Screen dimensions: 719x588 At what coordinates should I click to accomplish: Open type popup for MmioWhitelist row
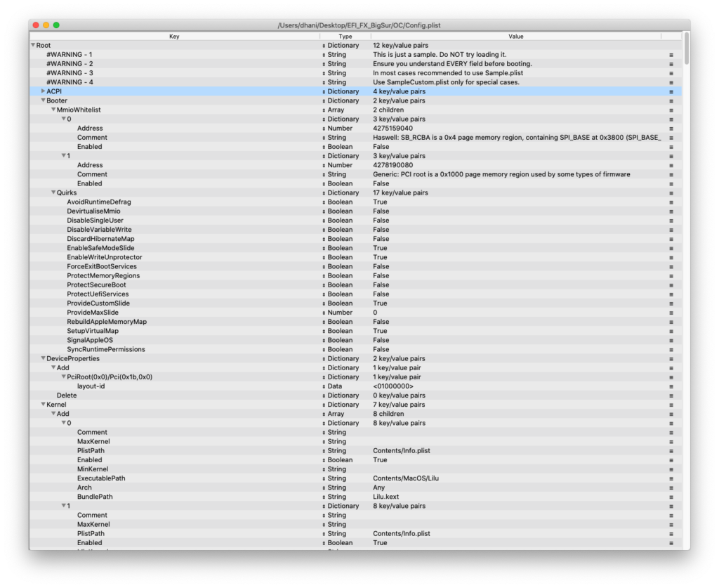point(324,110)
